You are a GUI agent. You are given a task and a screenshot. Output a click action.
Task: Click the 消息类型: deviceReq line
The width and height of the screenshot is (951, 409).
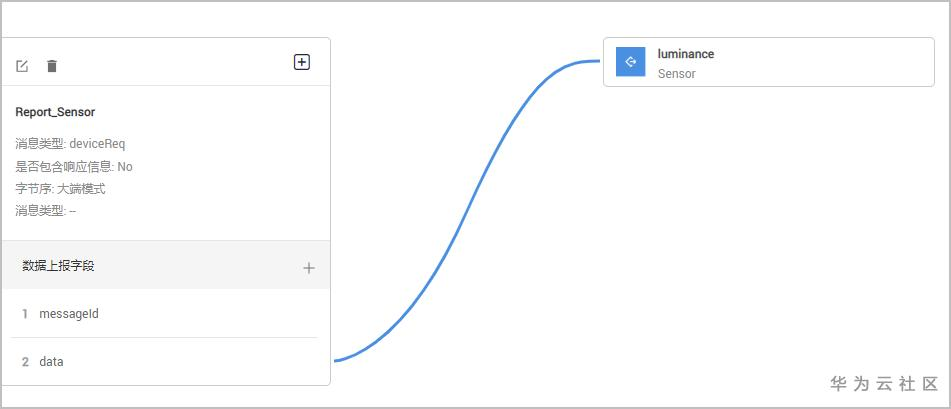(70, 144)
